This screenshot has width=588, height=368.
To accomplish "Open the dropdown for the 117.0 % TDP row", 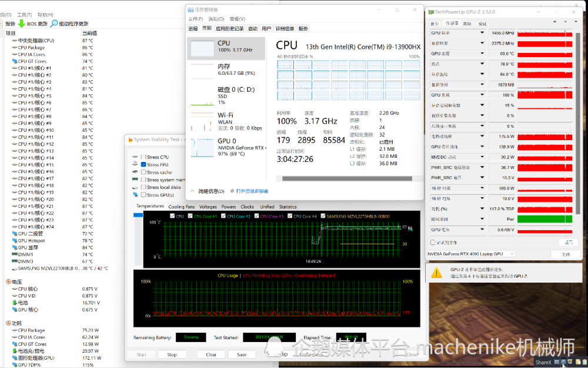I will click(482, 208).
